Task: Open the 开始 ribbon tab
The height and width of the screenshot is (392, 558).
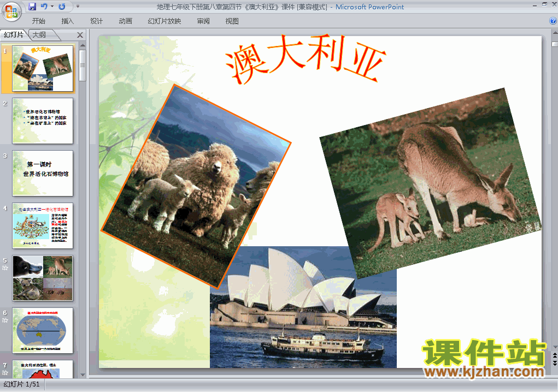Action: [38, 21]
